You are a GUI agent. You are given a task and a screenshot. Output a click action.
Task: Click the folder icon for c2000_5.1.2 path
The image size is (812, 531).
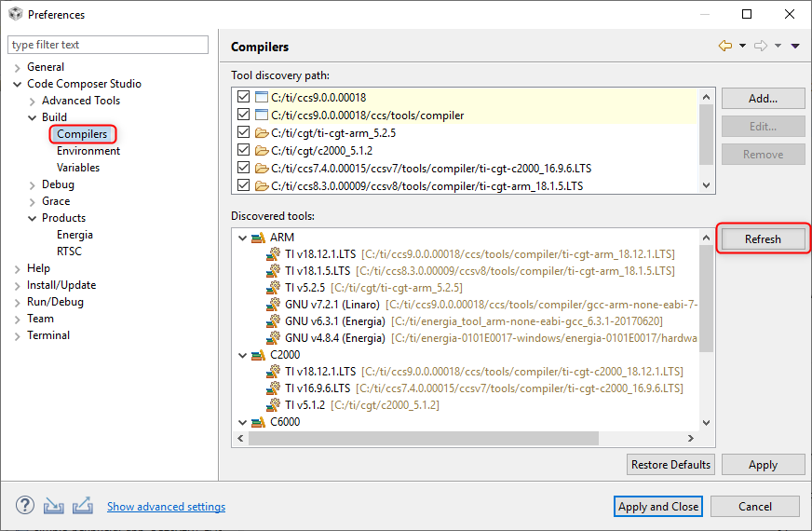coord(262,150)
